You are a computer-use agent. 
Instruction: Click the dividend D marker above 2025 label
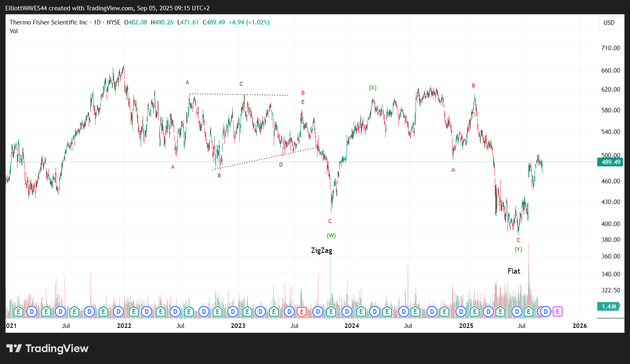(461, 312)
